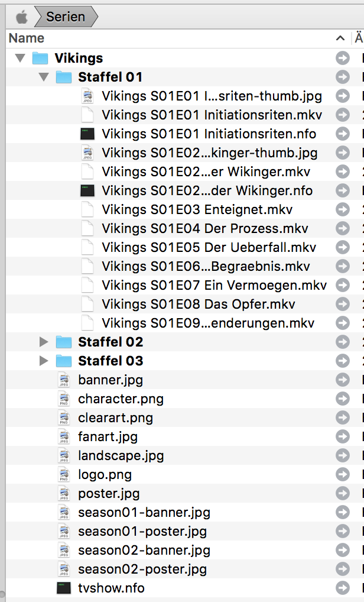This screenshot has width=364, height=602.
Task: Select the Staffel 02 folder icon
Action: (64, 342)
